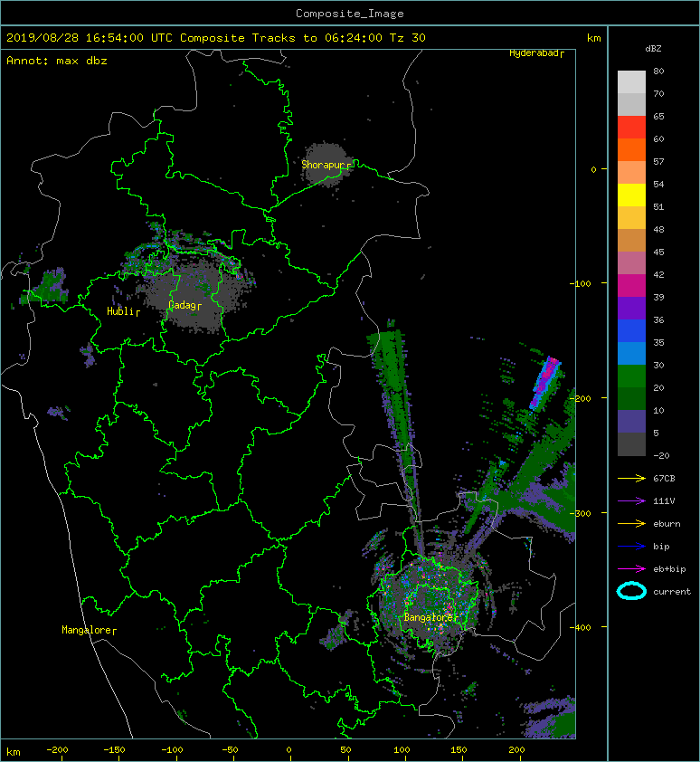The image size is (700, 762).
Task: Click the cyan 'current' ellipse legend icon
Action: pos(631,591)
